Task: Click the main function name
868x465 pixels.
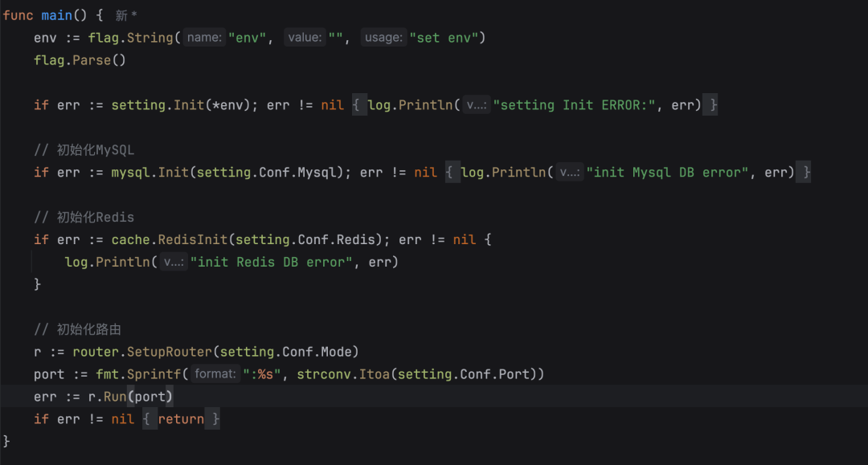Action: 56,15
